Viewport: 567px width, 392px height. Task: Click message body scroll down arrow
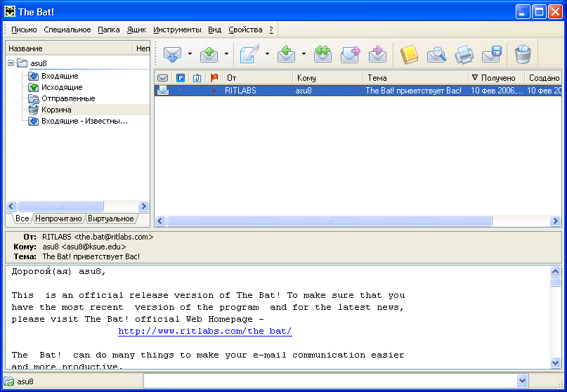(x=556, y=362)
